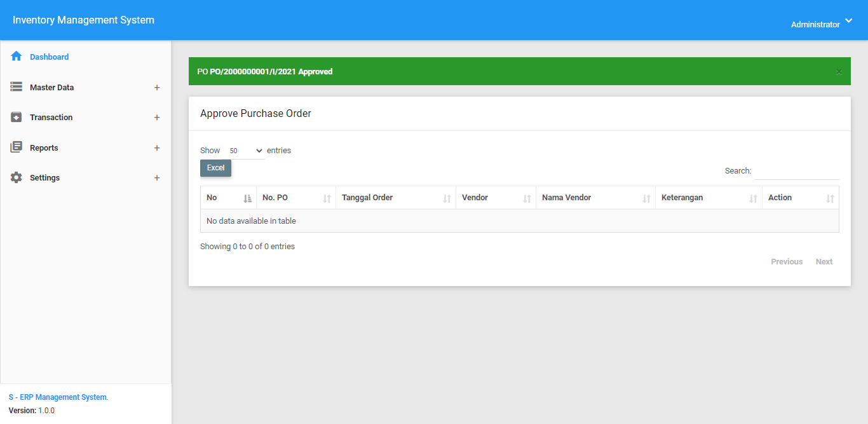Expand Reports menu plus sign

click(157, 148)
